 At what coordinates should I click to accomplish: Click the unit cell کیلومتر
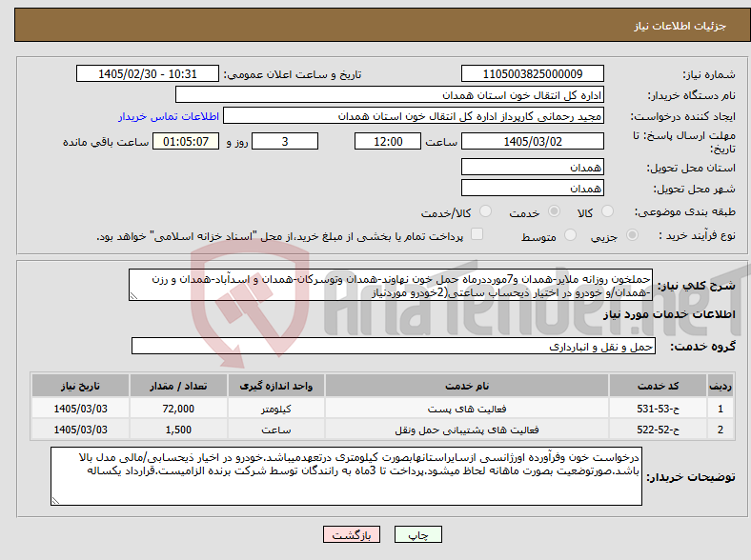click(x=276, y=409)
